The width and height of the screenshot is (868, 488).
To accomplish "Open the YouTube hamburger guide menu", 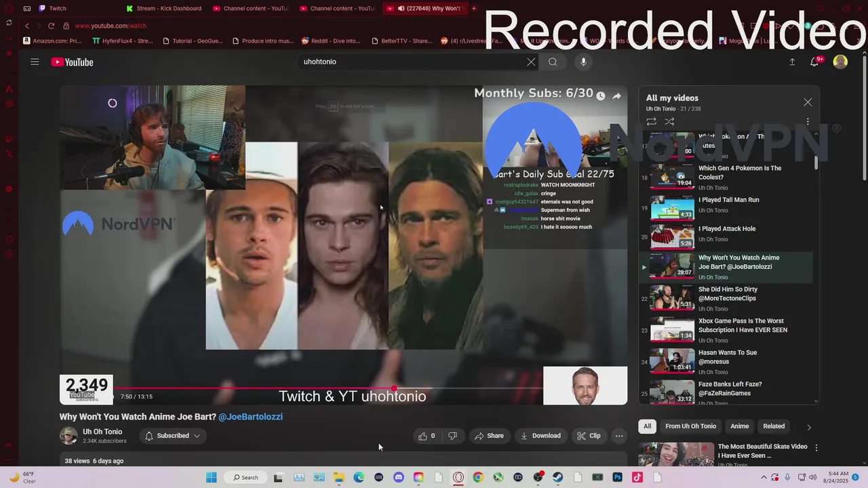I will [35, 62].
